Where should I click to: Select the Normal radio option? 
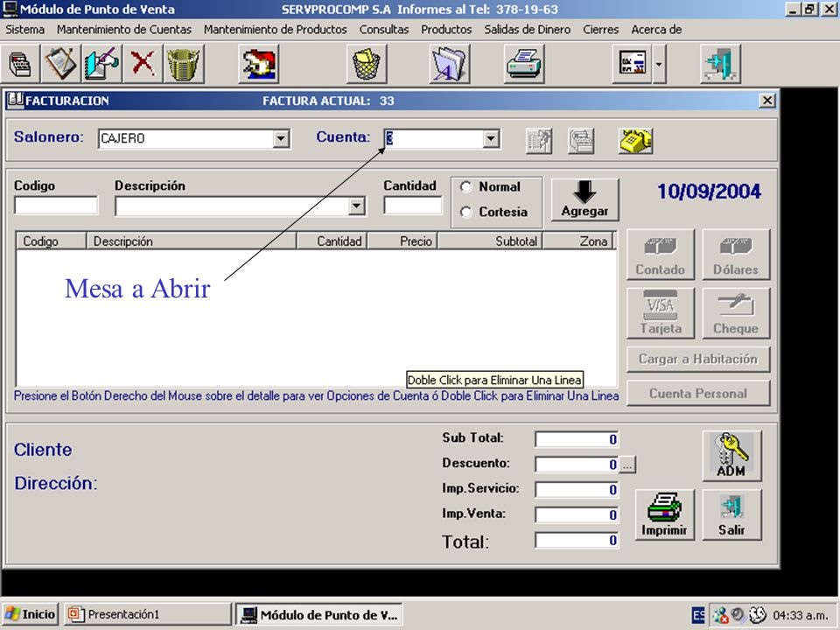click(x=466, y=187)
